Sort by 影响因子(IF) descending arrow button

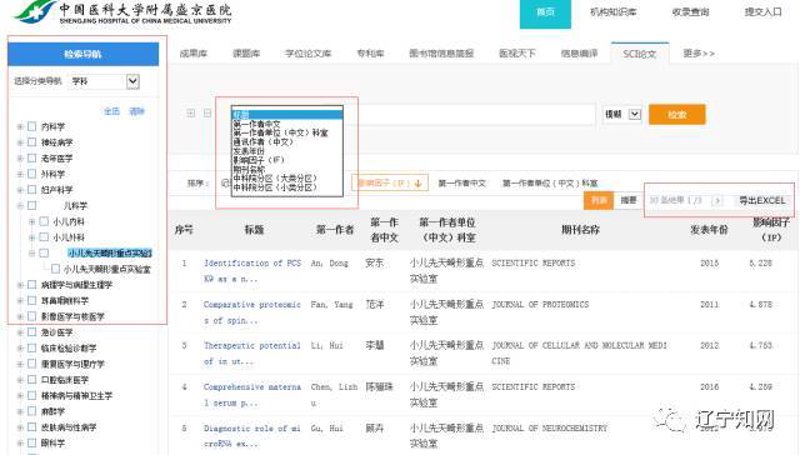point(390,183)
